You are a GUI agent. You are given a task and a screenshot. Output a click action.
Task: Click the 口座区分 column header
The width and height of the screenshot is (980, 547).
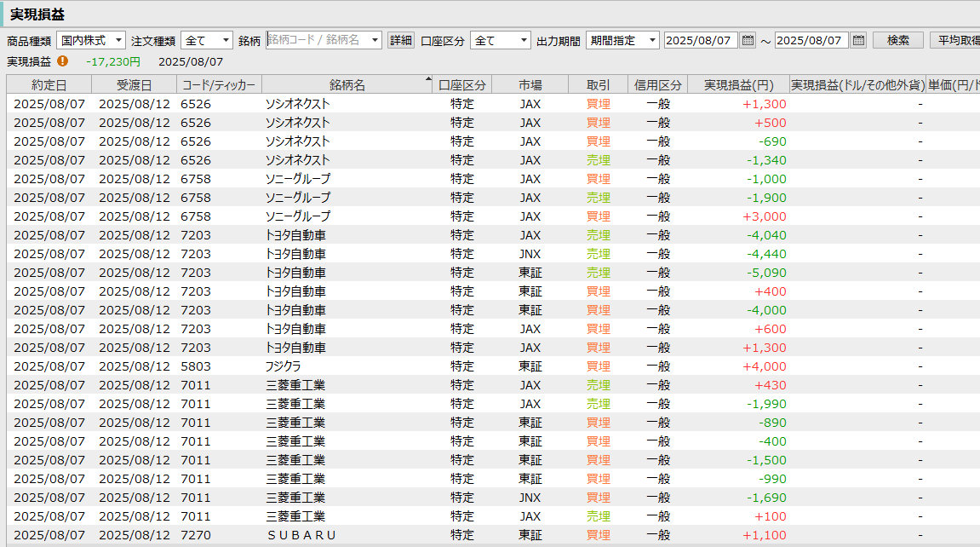point(462,85)
